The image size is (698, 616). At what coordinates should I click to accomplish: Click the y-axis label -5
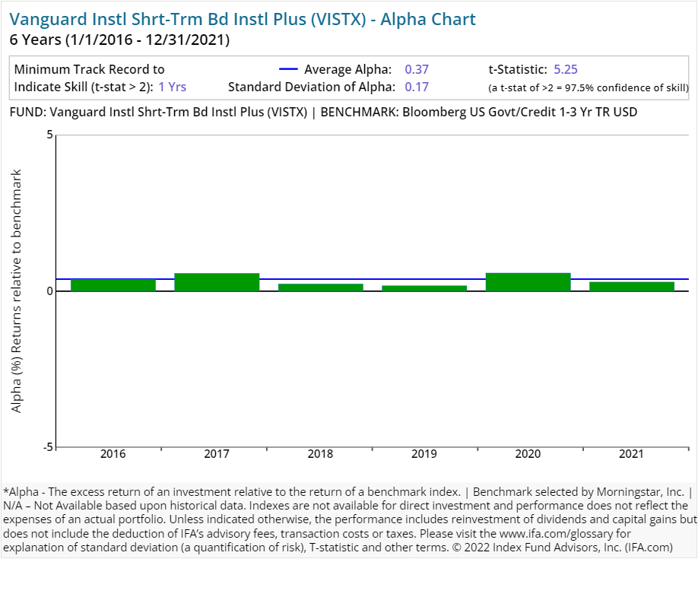tap(48, 447)
